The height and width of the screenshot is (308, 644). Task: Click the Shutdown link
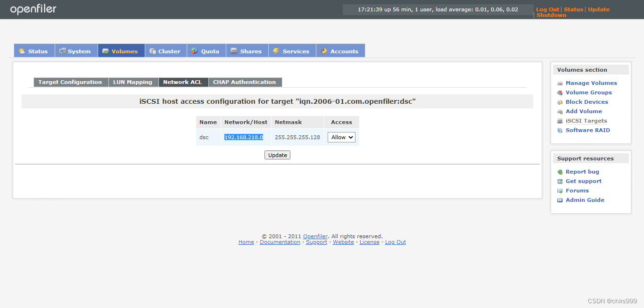pyautogui.click(x=551, y=15)
